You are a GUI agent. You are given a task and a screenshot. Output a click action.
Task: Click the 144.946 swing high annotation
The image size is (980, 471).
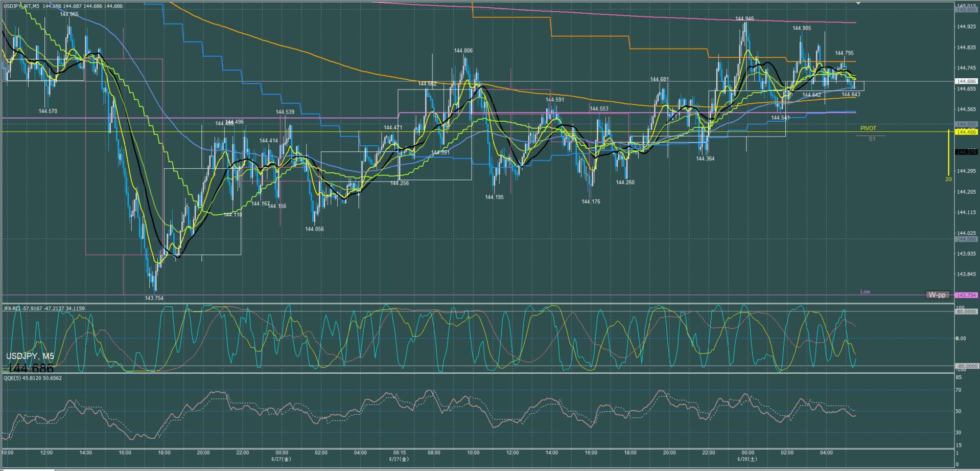744,18
